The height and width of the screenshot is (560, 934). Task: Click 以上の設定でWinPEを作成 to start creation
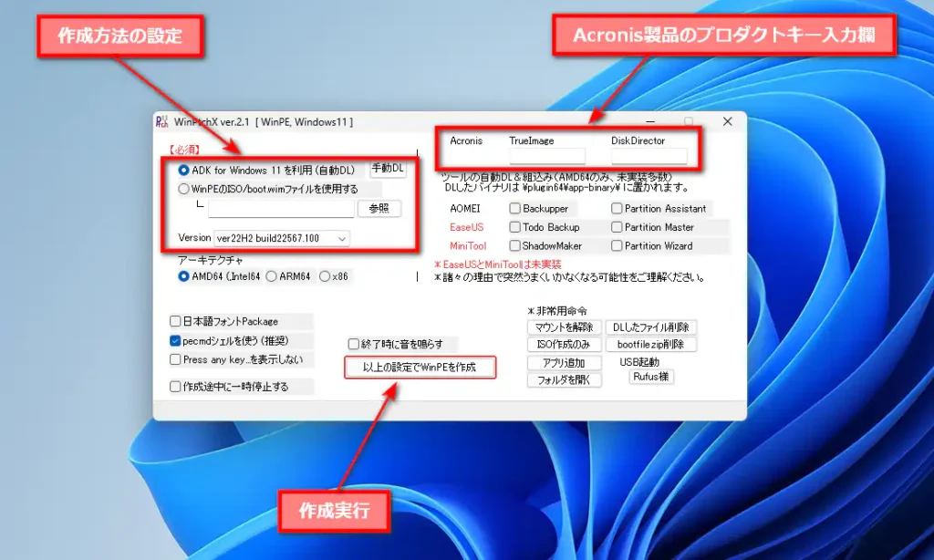(420, 367)
